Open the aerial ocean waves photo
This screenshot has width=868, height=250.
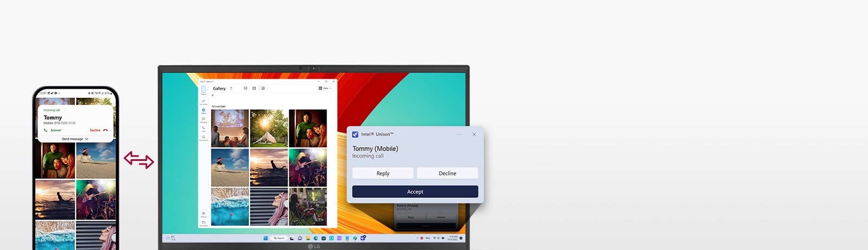[230, 207]
